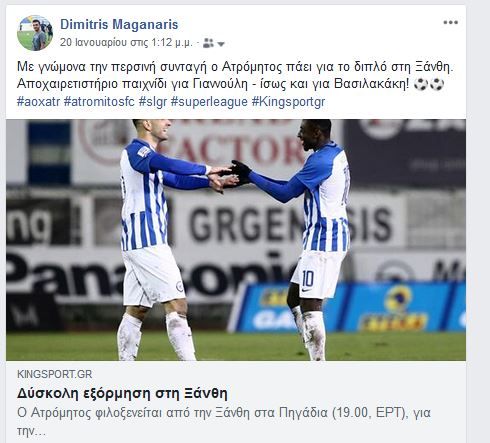Open the article titled Δύσκολη εξόρμηση στη Ξάνθη
The height and width of the screenshot is (443, 490).
point(122,393)
